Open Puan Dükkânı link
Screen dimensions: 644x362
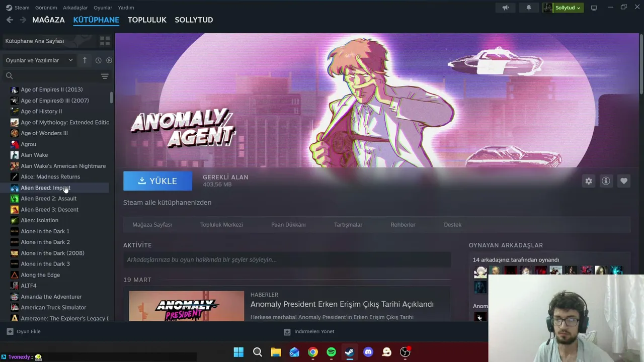coord(288,225)
